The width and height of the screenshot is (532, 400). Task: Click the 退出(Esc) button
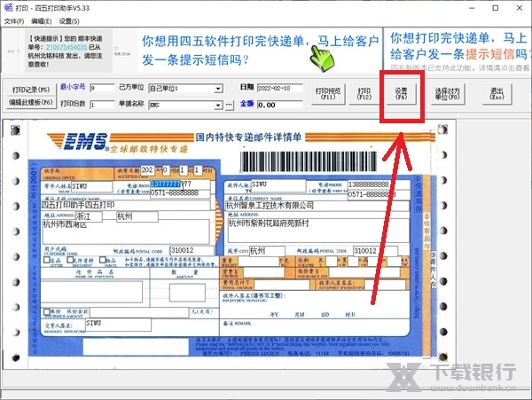click(497, 93)
